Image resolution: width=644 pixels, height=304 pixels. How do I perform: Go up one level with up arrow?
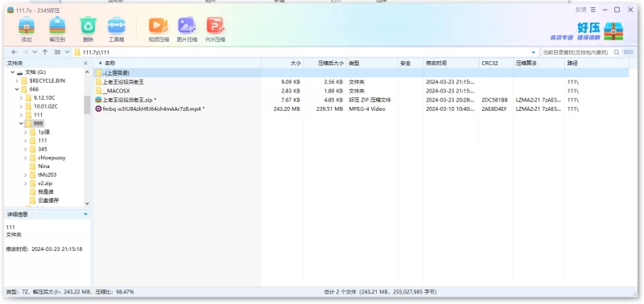(45, 52)
